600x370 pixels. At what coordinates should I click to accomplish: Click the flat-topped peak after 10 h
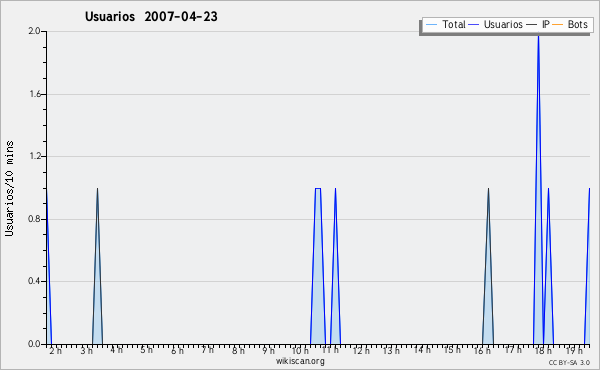[x=318, y=266]
